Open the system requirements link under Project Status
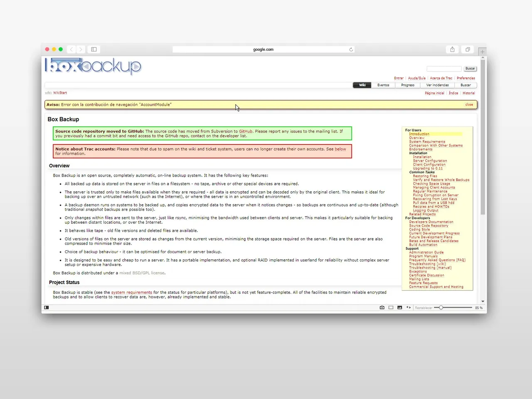The image size is (532, 399). click(131, 293)
